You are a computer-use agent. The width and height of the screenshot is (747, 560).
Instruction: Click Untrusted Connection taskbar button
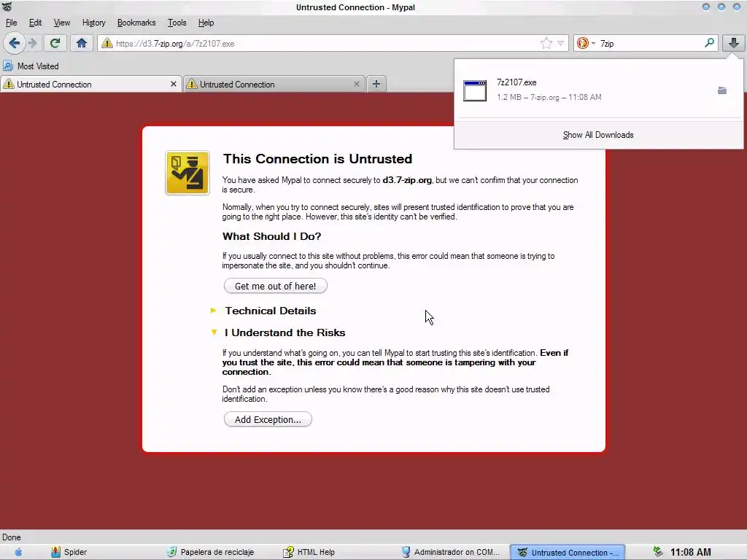point(568,553)
